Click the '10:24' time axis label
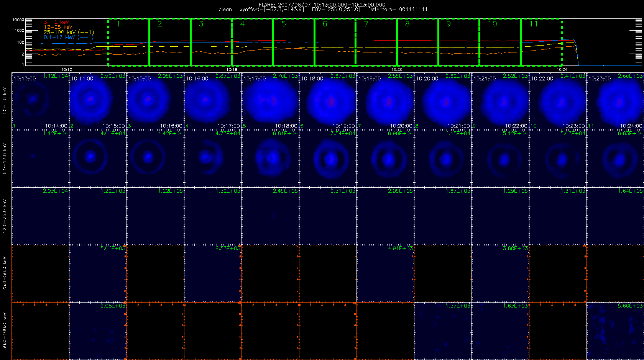The width and height of the screenshot is (644, 360). pyautogui.click(x=562, y=69)
